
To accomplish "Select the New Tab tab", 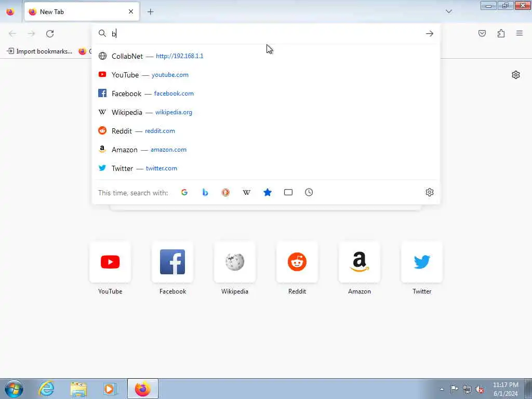I will pyautogui.click(x=82, y=12).
